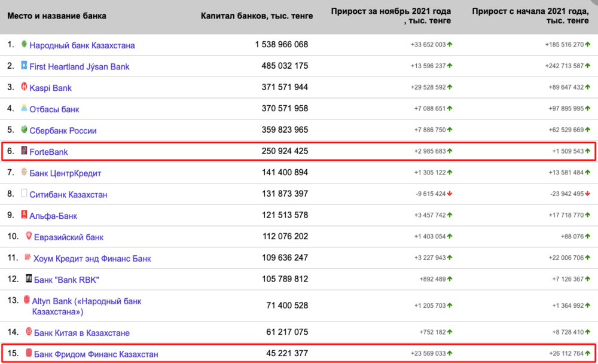This screenshot has width=598, height=364.
Task: Open the Банк Китая в Казахстане link
Action: (x=81, y=333)
